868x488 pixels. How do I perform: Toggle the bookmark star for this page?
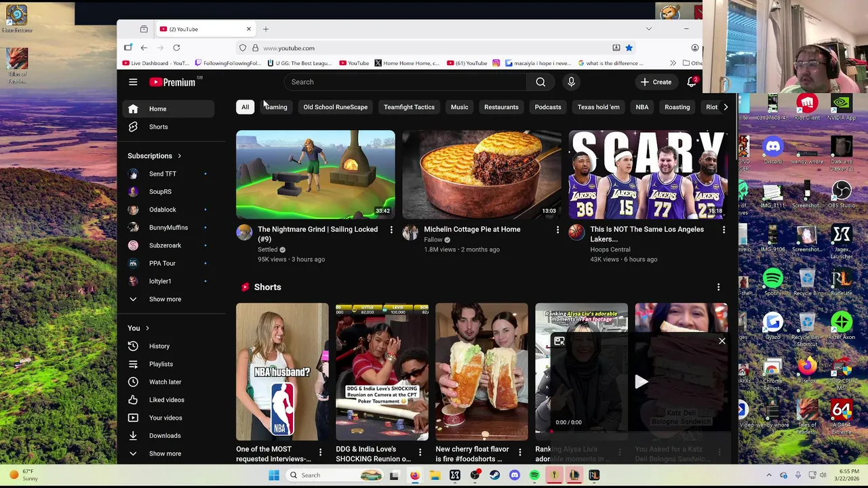pyautogui.click(x=629, y=48)
